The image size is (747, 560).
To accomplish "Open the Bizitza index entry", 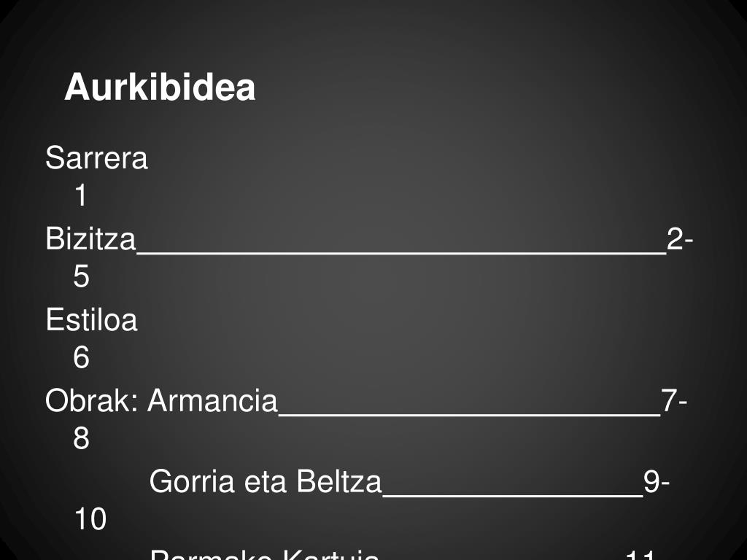I will pyautogui.click(x=90, y=238).
